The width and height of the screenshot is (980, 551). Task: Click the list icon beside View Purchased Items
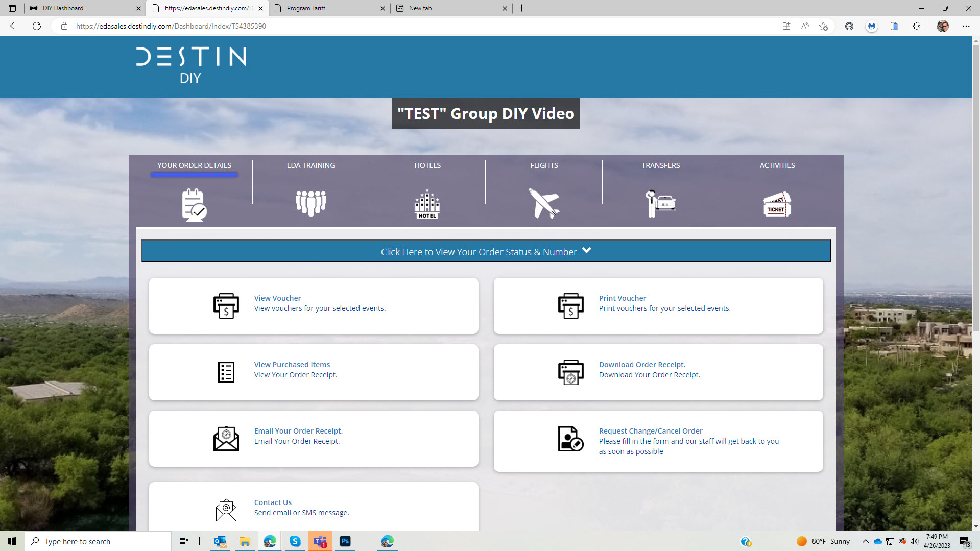click(226, 372)
